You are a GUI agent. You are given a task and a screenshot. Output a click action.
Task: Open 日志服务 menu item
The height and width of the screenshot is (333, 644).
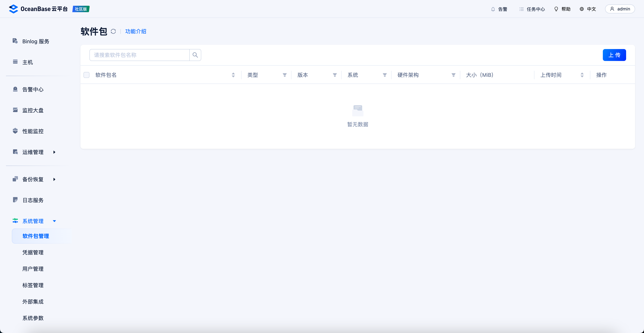click(x=33, y=200)
